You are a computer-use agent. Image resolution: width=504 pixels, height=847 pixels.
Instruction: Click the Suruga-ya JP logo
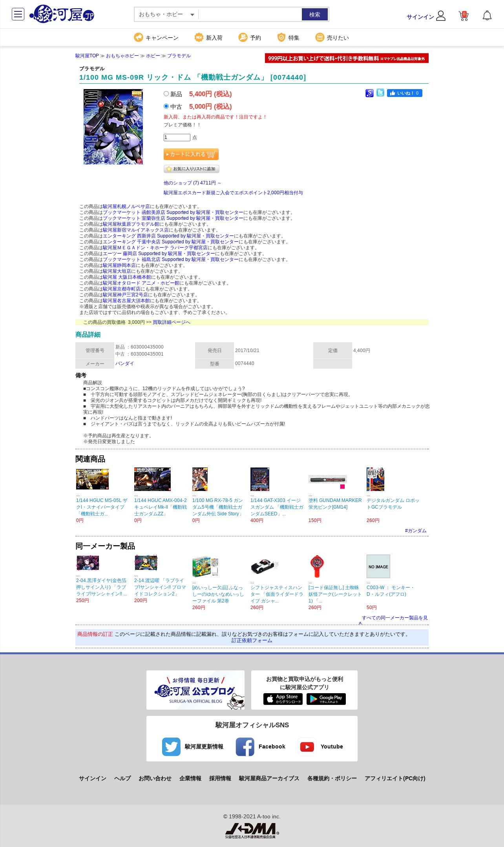(x=62, y=14)
